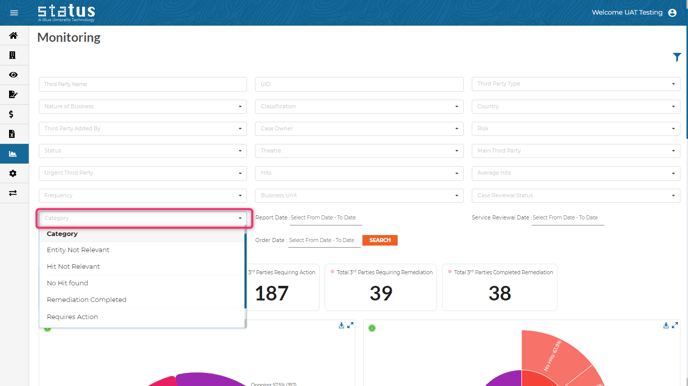
Task: Click the SEARCH button
Action: [x=380, y=240]
